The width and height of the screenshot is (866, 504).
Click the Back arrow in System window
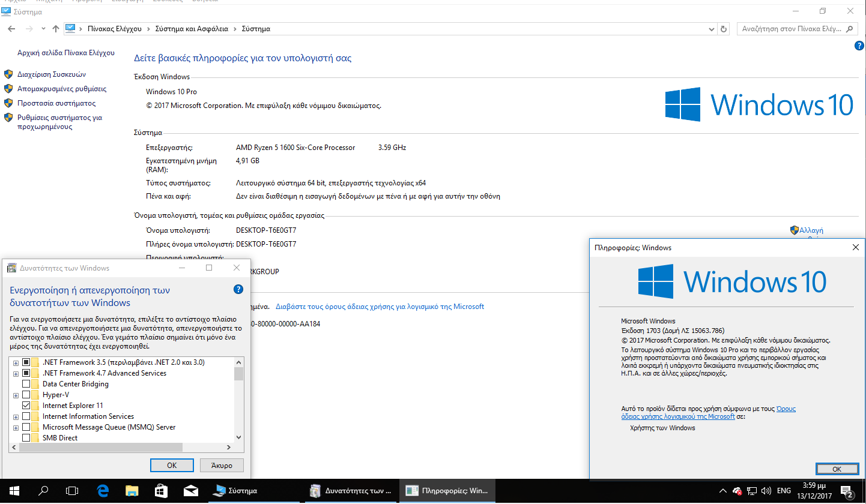11,29
